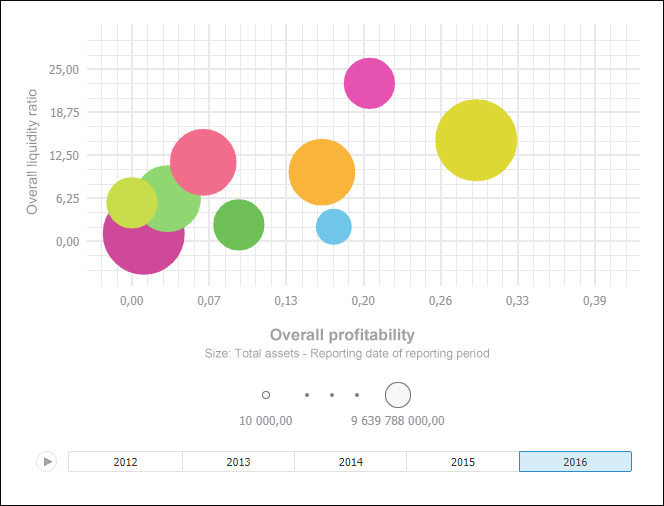
Task: Click the small size legend circle
Action: pyautogui.click(x=266, y=395)
